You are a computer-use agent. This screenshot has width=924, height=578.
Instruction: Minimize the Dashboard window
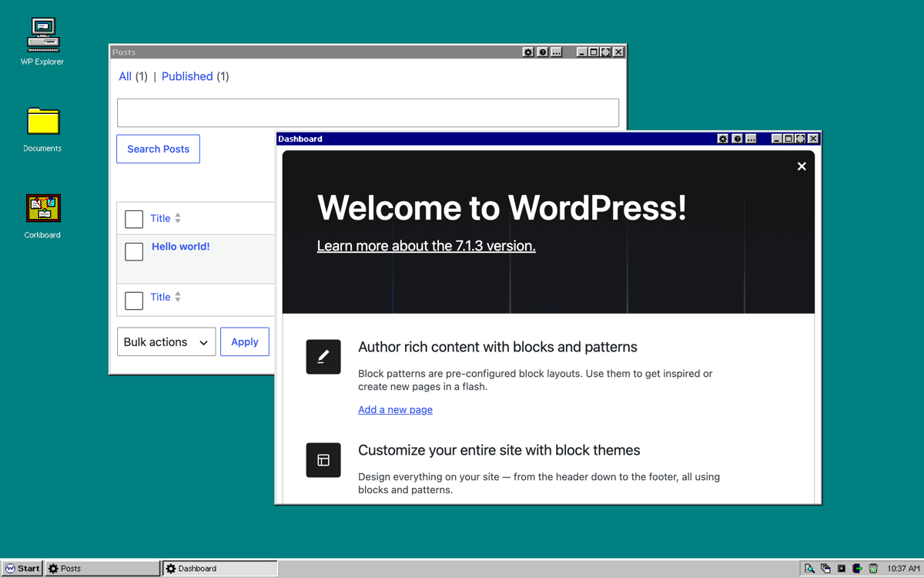coord(777,139)
